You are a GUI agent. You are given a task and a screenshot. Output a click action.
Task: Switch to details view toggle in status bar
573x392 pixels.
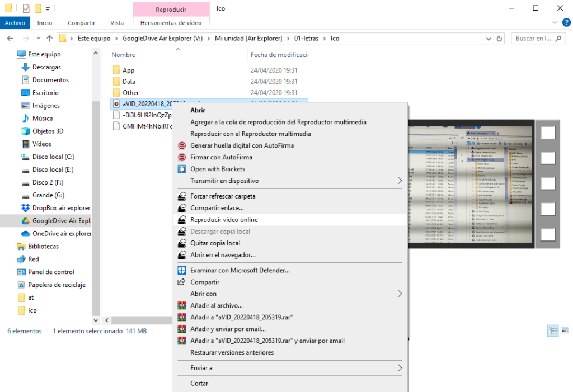point(552,331)
